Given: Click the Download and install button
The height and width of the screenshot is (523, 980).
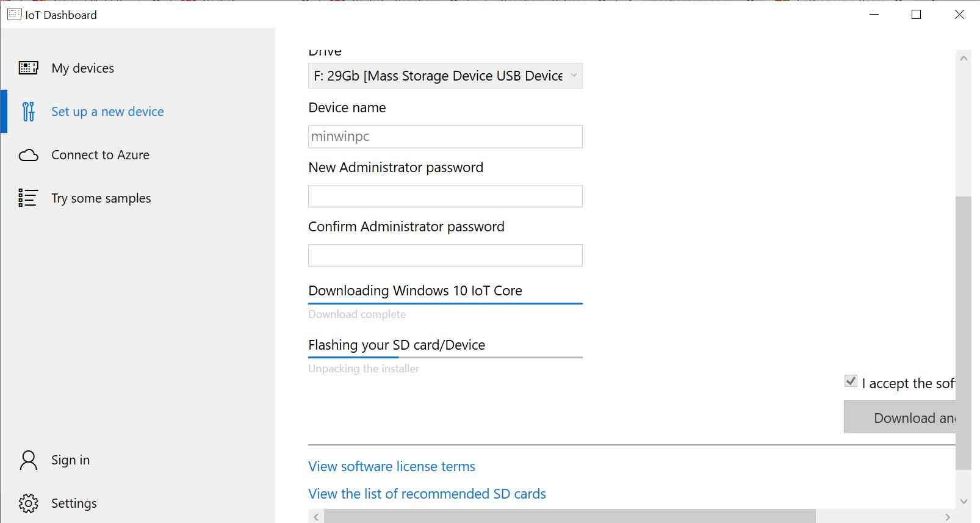Looking at the screenshot, I should click(900, 417).
